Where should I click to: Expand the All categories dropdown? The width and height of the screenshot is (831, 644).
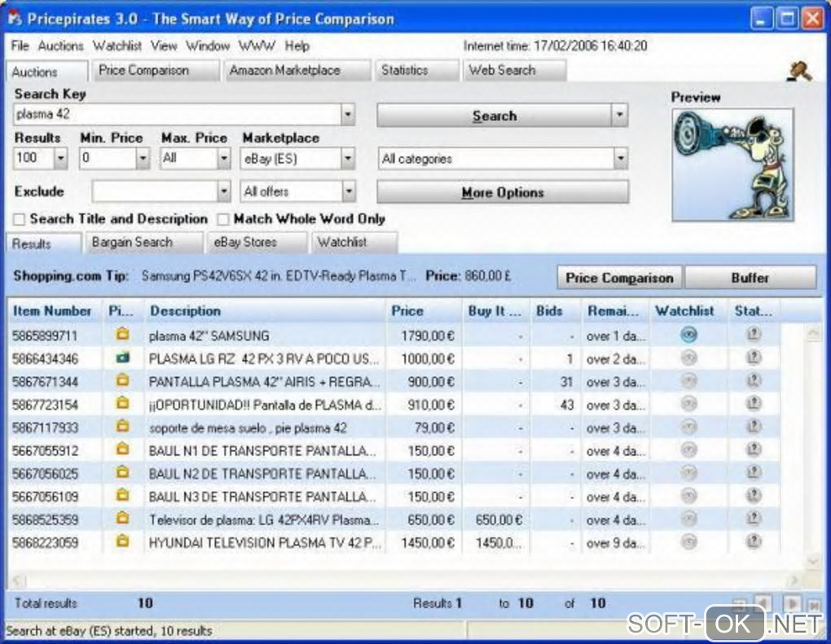[x=620, y=160]
